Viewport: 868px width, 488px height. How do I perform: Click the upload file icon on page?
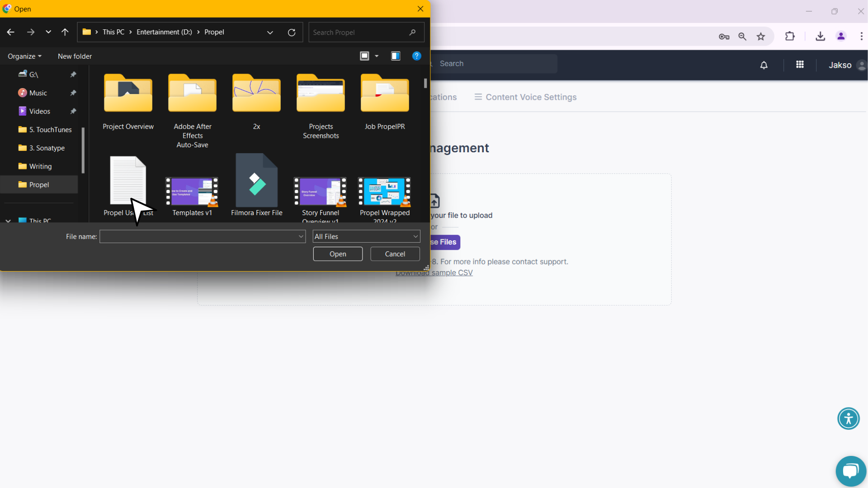click(x=434, y=200)
